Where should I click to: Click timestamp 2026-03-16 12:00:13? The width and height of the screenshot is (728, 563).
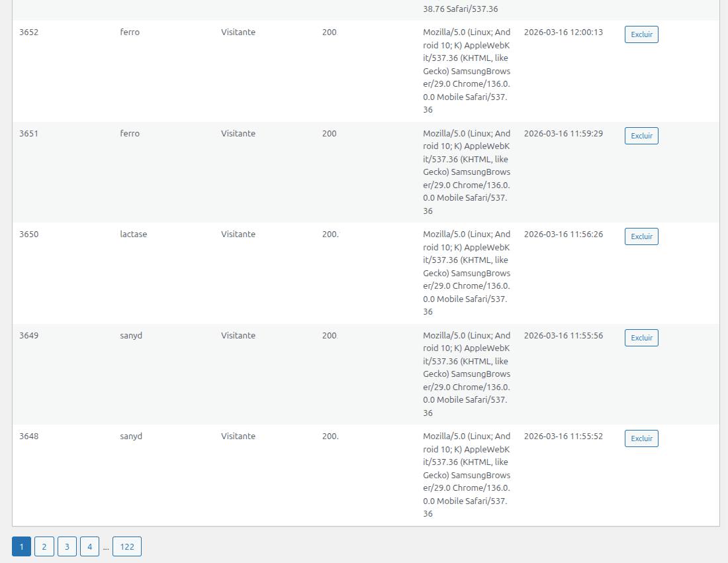click(x=563, y=32)
